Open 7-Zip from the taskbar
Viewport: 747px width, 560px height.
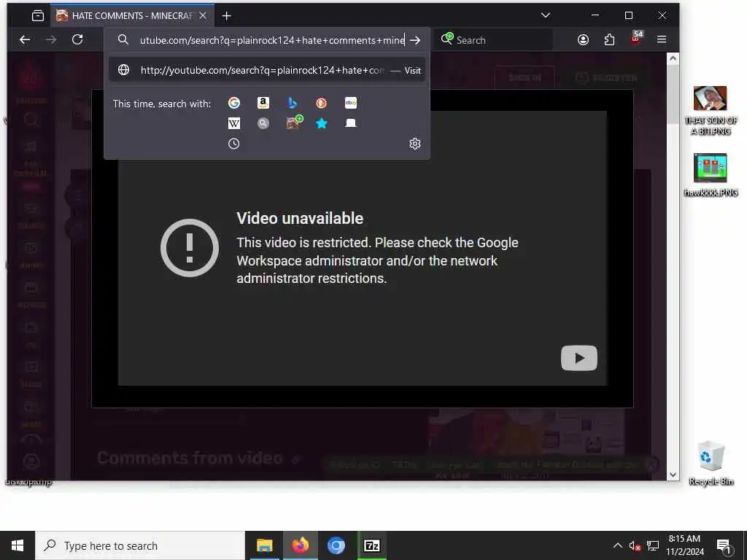[x=371, y=545]
